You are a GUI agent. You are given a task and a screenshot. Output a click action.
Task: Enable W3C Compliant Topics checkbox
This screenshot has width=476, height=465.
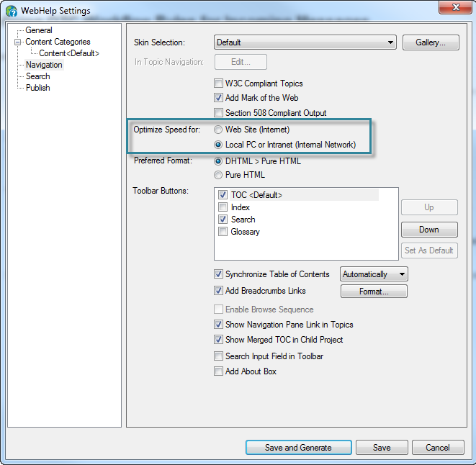[x=218, y=83]
